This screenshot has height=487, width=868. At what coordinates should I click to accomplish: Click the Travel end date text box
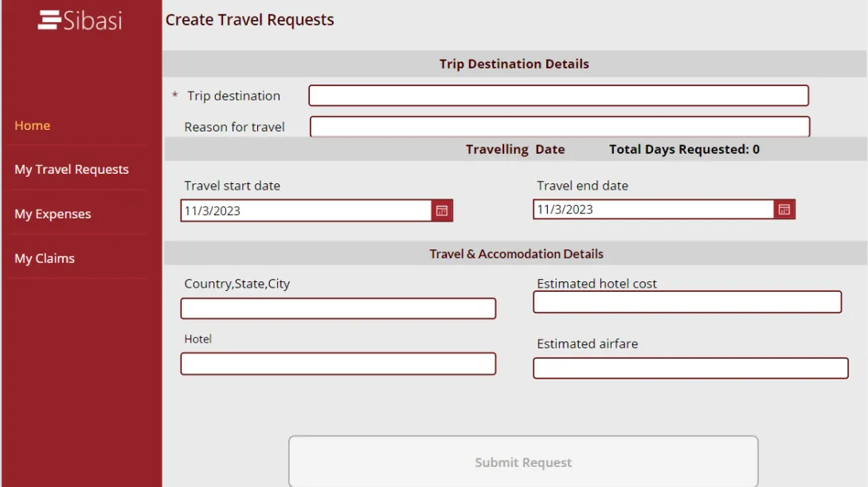[x=653, y=210]
